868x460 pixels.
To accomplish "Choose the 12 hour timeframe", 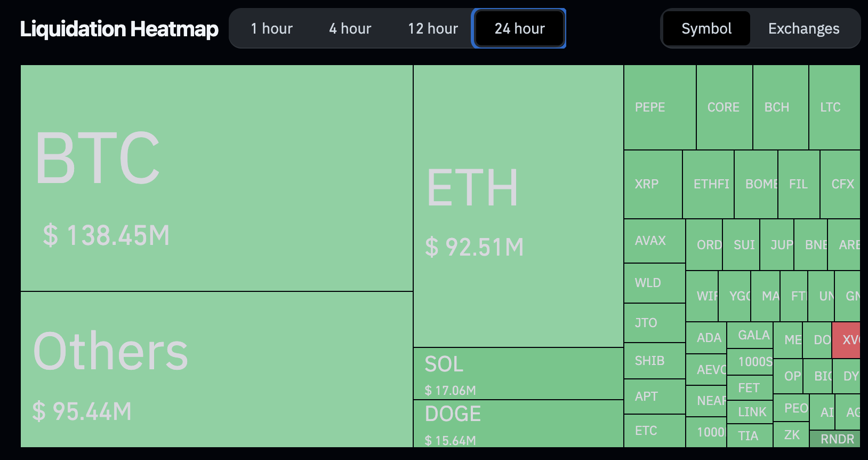I will 432,29.
